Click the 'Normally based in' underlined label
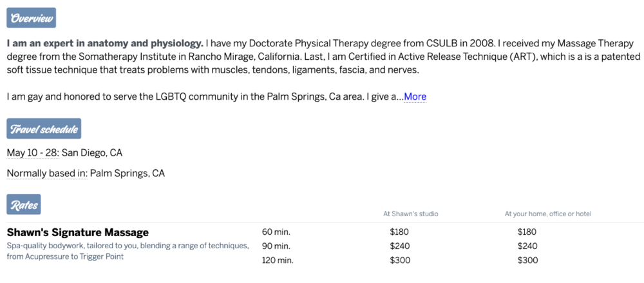The width and height of the screenshot is (644, 283). pyautogui.click(x=46, y=174)
